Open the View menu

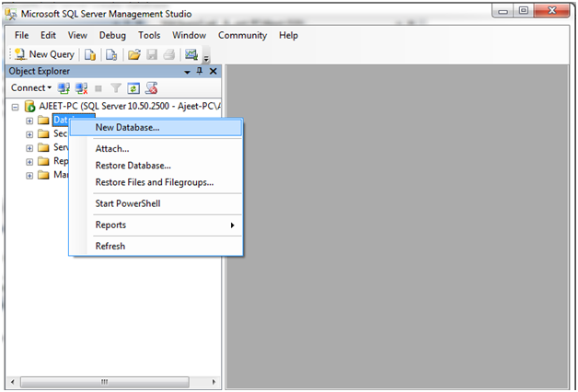pyautogui.click(x=77, y=35)
